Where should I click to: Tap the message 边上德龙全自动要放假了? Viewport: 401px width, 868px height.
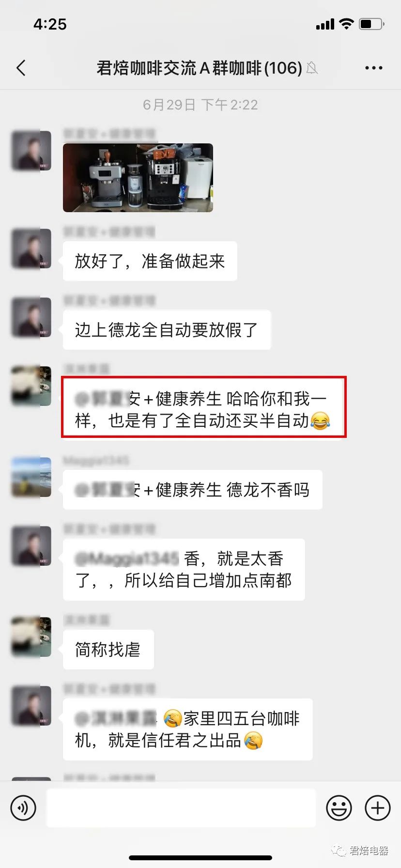click(x=167, y=330)
